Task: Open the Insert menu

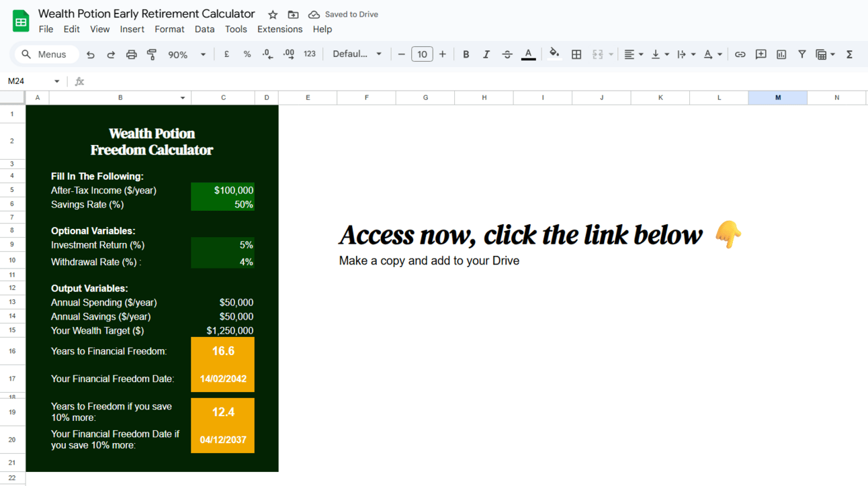Action: 132,30
